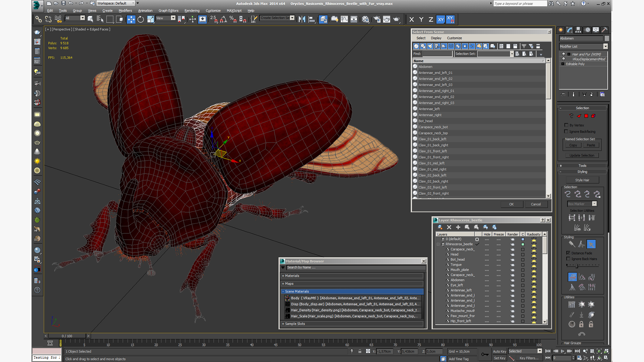The height and width of the screenshot is (362, 644).
Task: Open the Rendering menu
Action: [192, 10]
